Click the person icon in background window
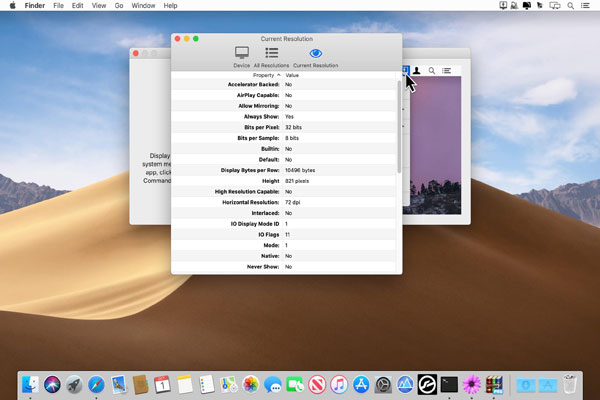This screenshot has height=400, width=600. (417, 71)
